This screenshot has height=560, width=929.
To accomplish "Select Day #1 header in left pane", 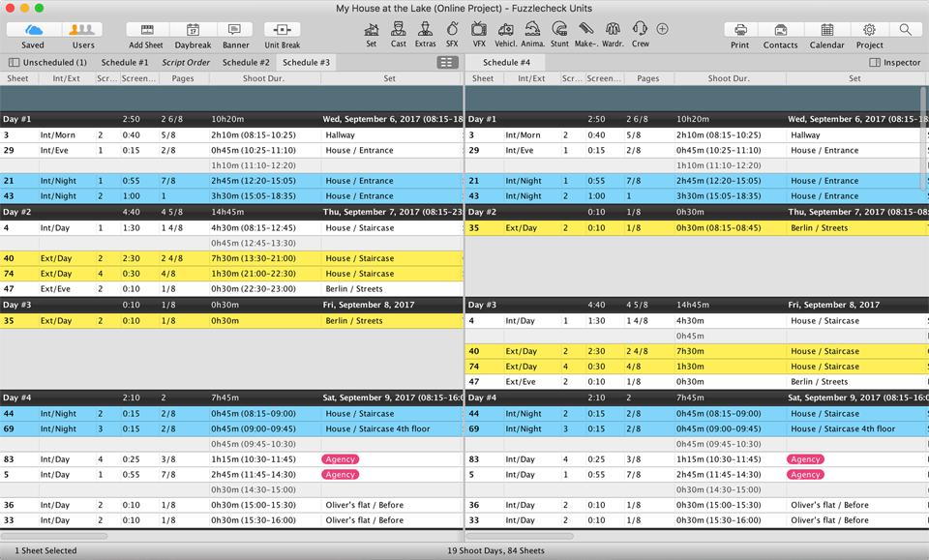I will [231, 119].
